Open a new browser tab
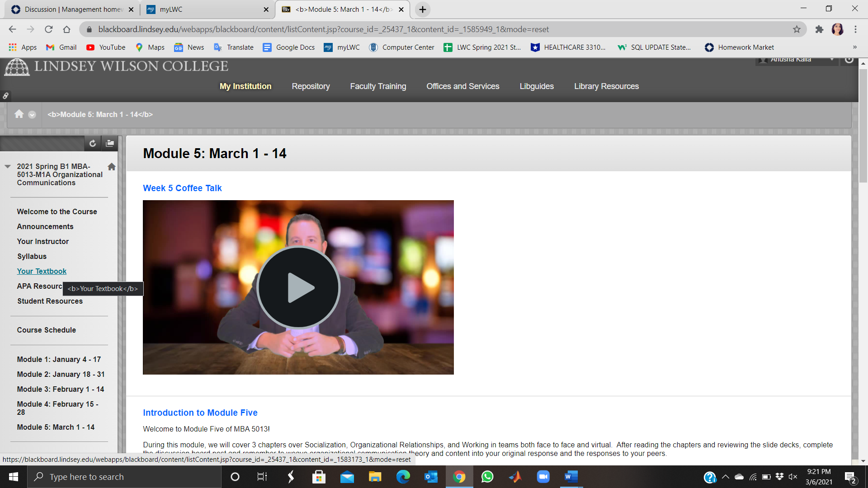Viewport: 868px width, 488px height. 423,9
